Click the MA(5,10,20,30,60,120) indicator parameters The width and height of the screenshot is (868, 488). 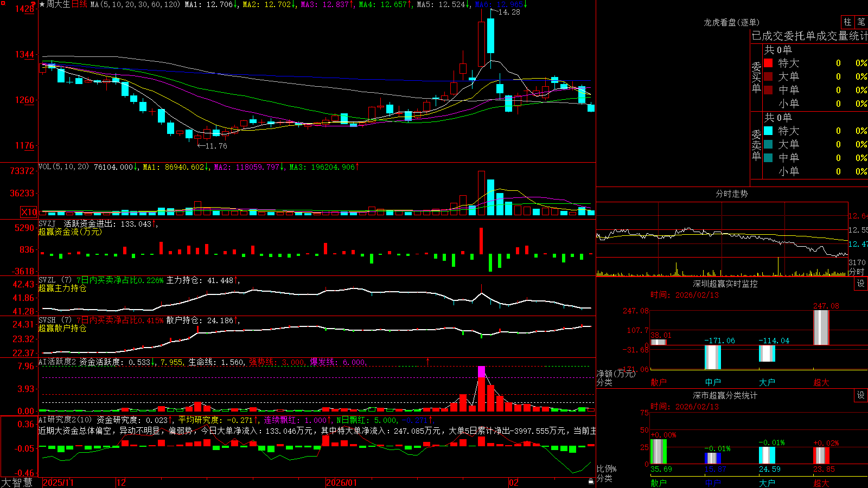135,4
